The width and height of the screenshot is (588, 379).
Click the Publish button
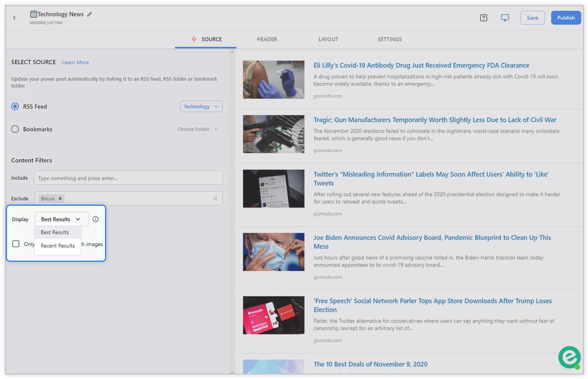coord(566,18)
